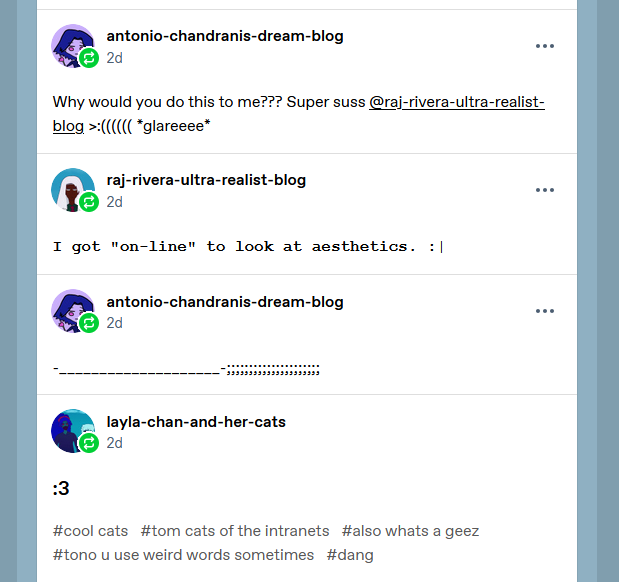Open first antonio-chandranis-dream-blog avatar at top
The image size is (619, 582).
(73, 46)
